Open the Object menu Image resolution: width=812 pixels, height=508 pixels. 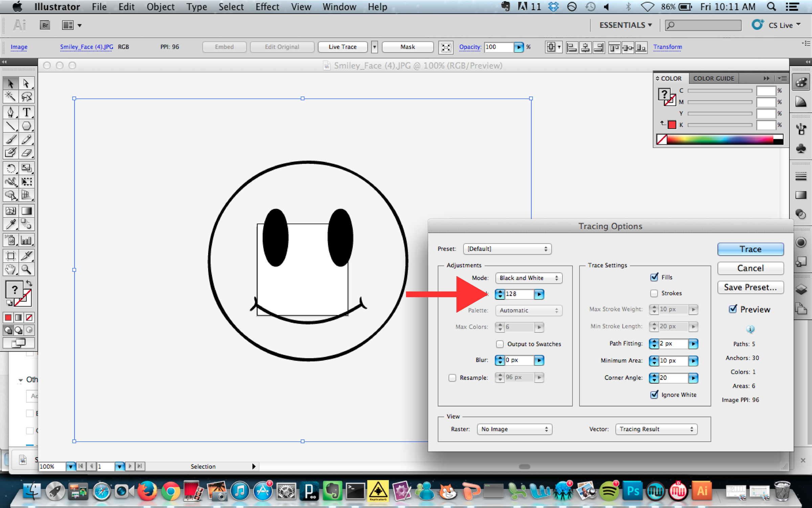click(160, 7)
